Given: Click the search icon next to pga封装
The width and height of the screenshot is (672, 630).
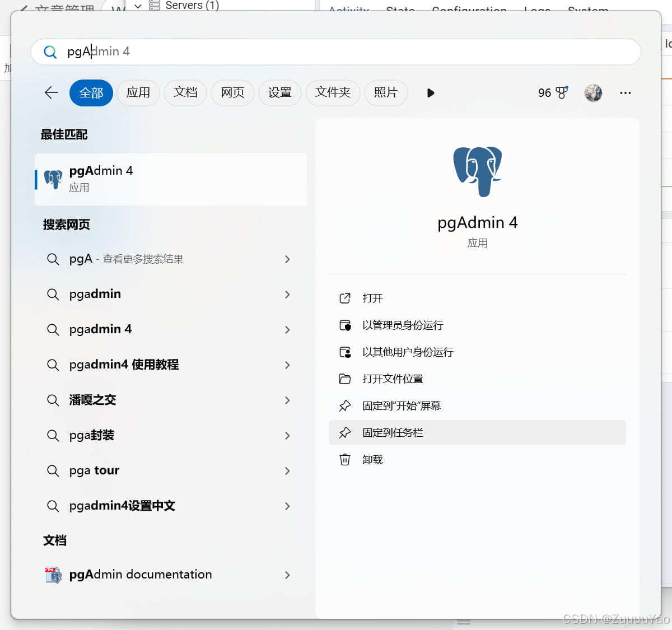Looking at the screenshot, I should click(x=53, y=436).
